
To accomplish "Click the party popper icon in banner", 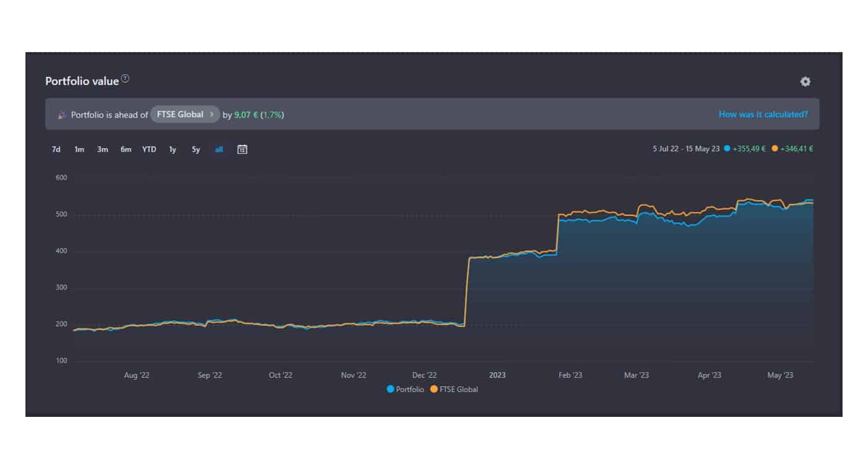I will pyautogui.click(x=62, y=115).
